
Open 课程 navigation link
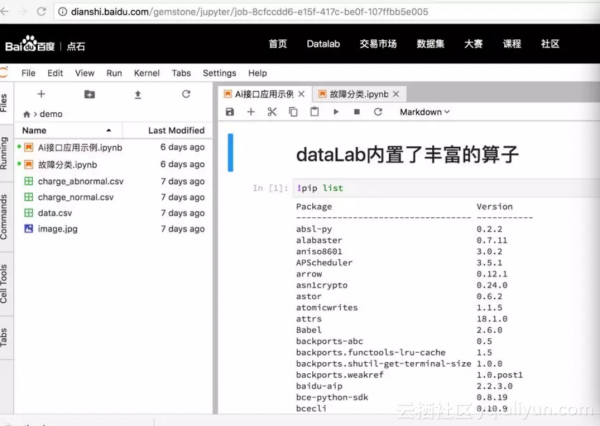[512, 44]
